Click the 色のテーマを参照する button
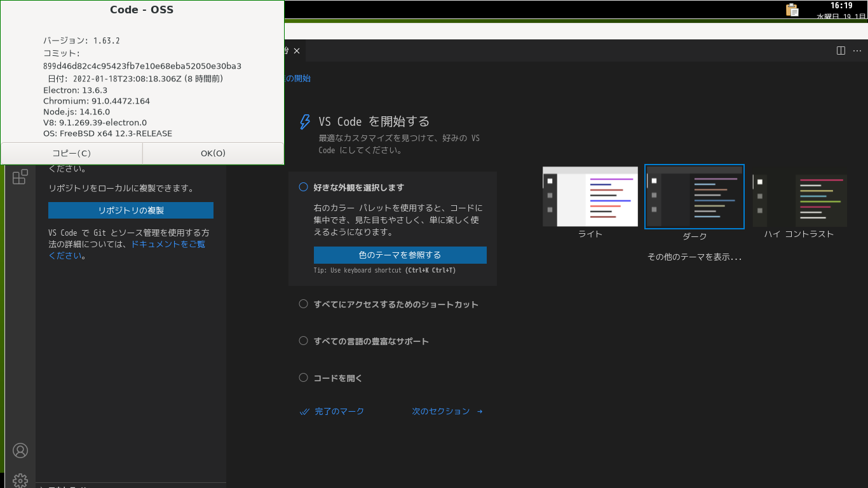Screen dimensions: 868x488 pos(400,255)
